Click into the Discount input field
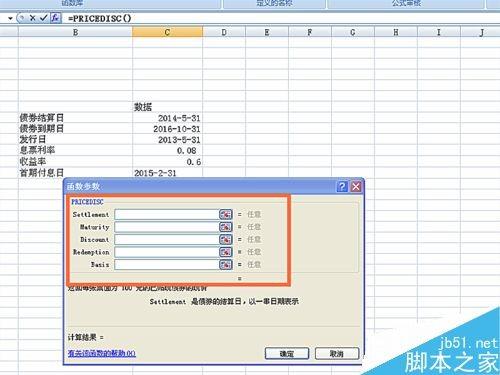This screenshot has width=500, height=375. [167, 239]
